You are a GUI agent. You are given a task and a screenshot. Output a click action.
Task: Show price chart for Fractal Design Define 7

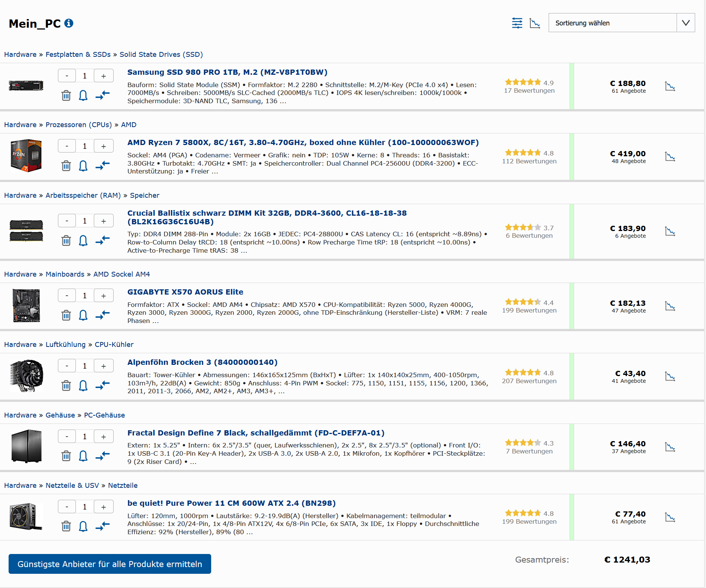[670, 447]
